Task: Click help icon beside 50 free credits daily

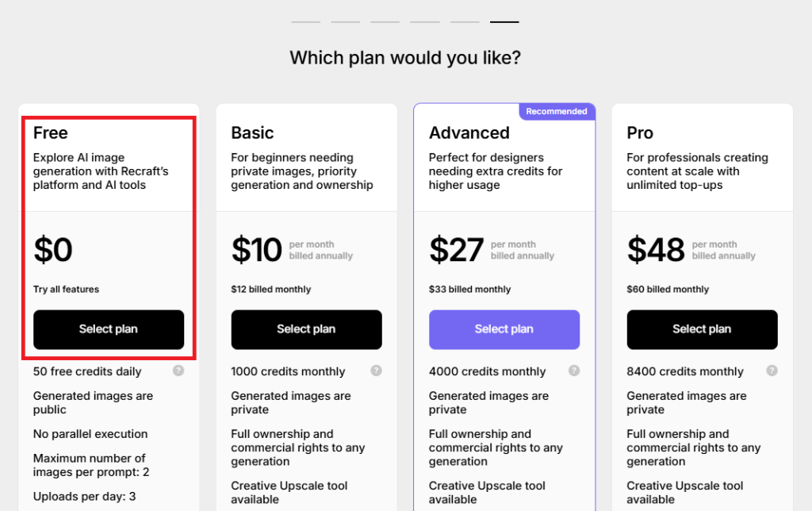Action: coord(178,371)
